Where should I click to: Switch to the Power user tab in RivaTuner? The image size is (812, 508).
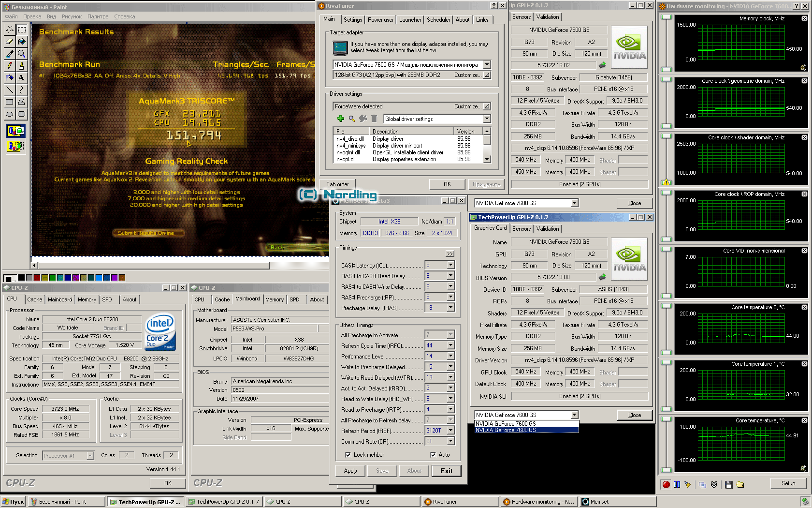(x=380, y=20)
